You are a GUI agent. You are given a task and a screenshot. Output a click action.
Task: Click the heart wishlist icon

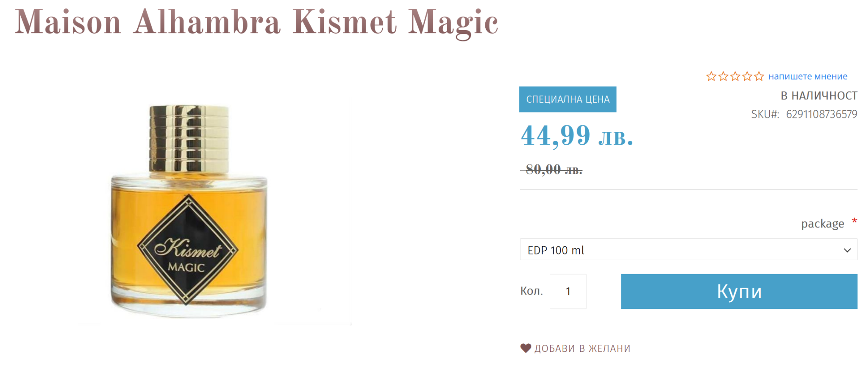coord(526,348)
